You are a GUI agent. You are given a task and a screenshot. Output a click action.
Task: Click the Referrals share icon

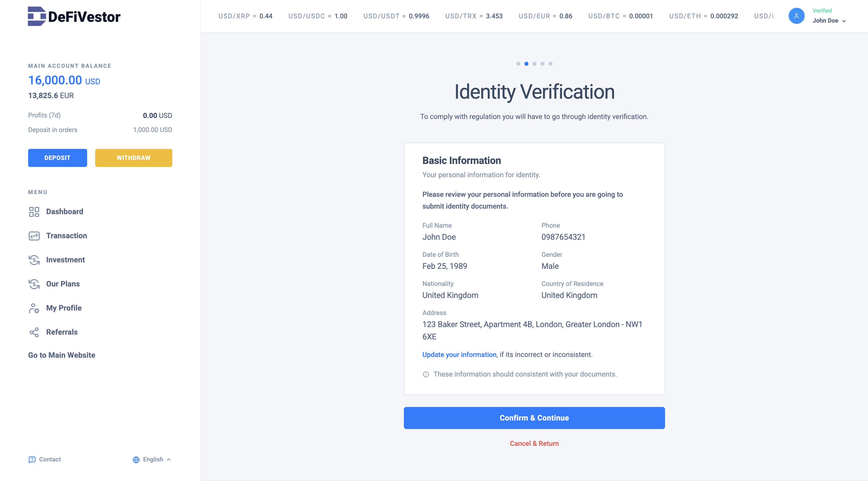click(34, 332)
